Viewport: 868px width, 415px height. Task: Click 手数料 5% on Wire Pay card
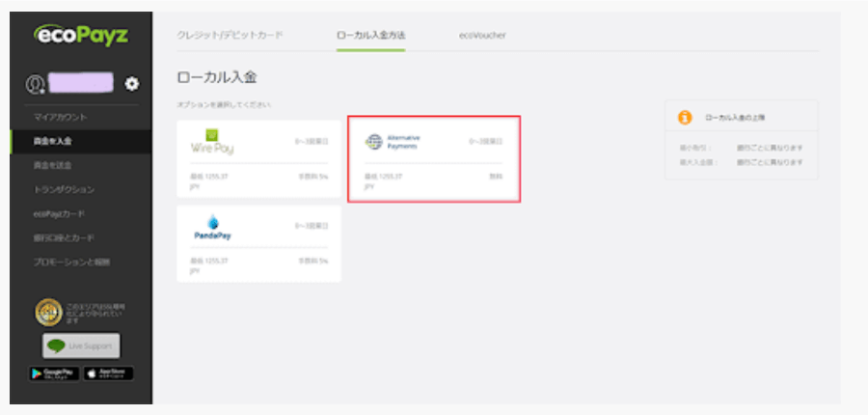pyautogui.click(x=313, y=177)
